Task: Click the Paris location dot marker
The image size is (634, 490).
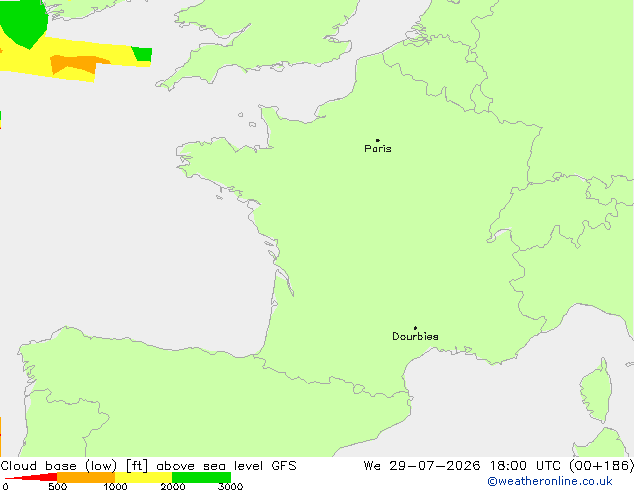Action: [378, 140]
